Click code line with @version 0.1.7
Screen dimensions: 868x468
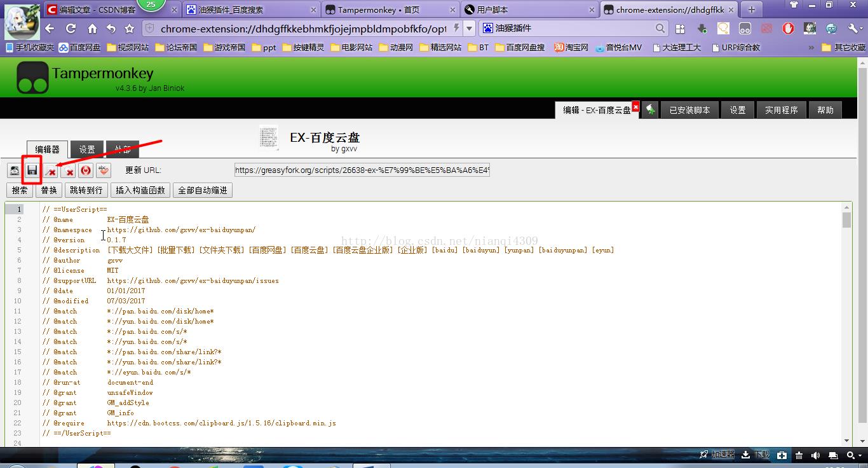(x=85, y=240)
